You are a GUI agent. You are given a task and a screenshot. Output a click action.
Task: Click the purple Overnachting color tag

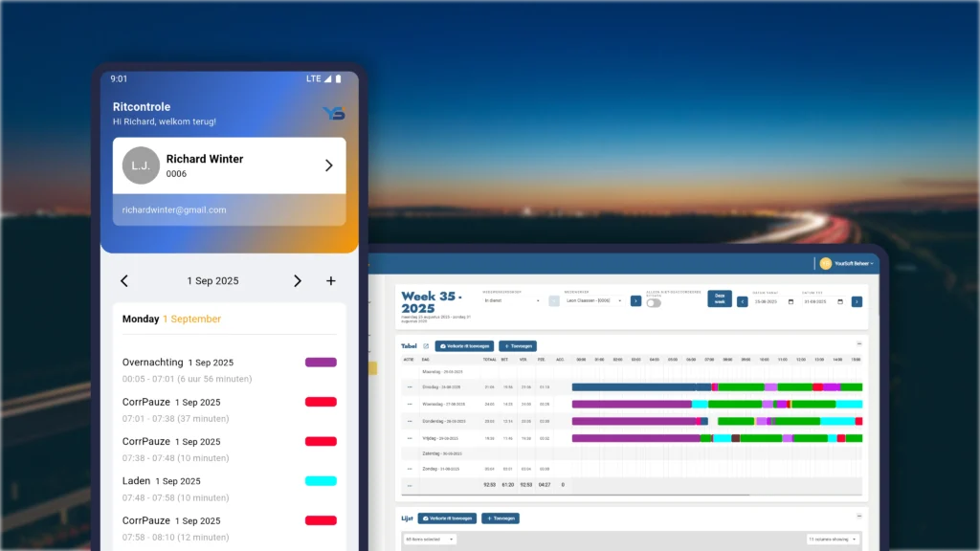(321, 363)
